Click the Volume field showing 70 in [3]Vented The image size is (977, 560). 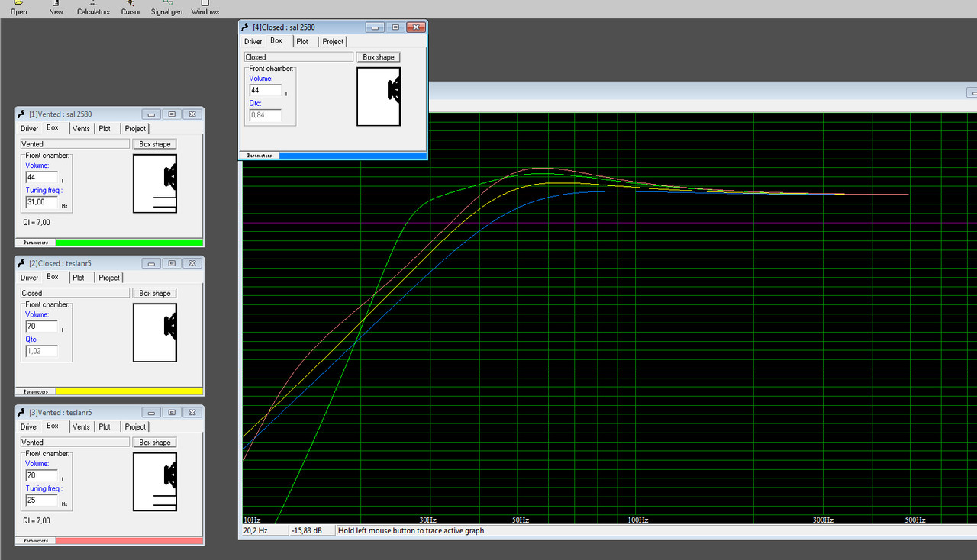(41, 475)
